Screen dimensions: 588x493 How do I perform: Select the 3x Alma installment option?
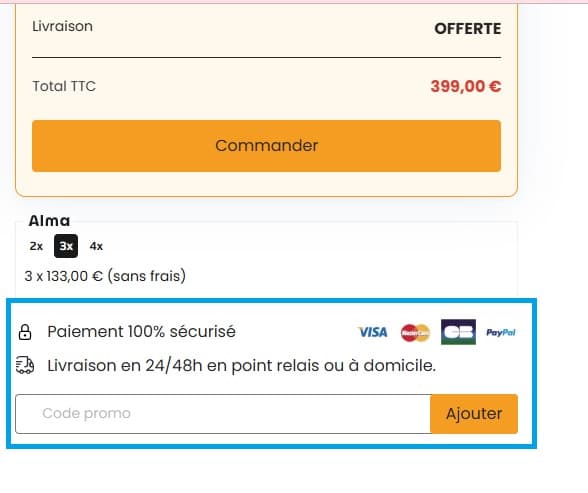[x=66, y=246]
